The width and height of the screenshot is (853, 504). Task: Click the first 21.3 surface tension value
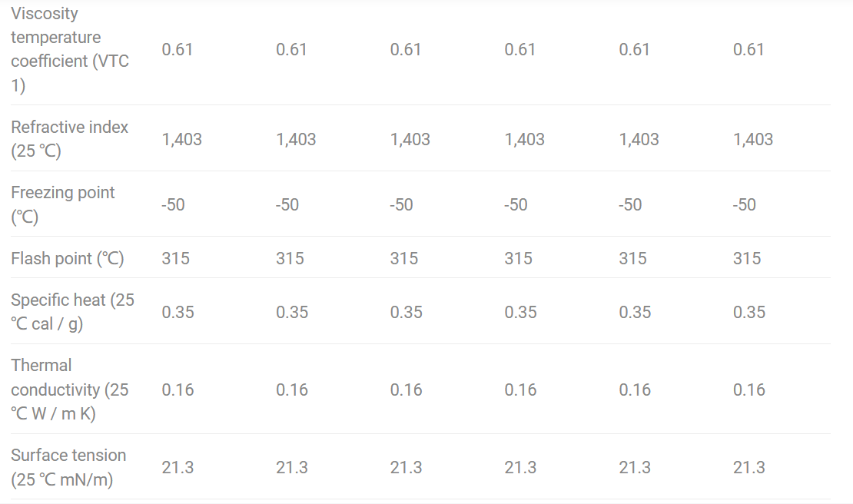coord(178,468)
